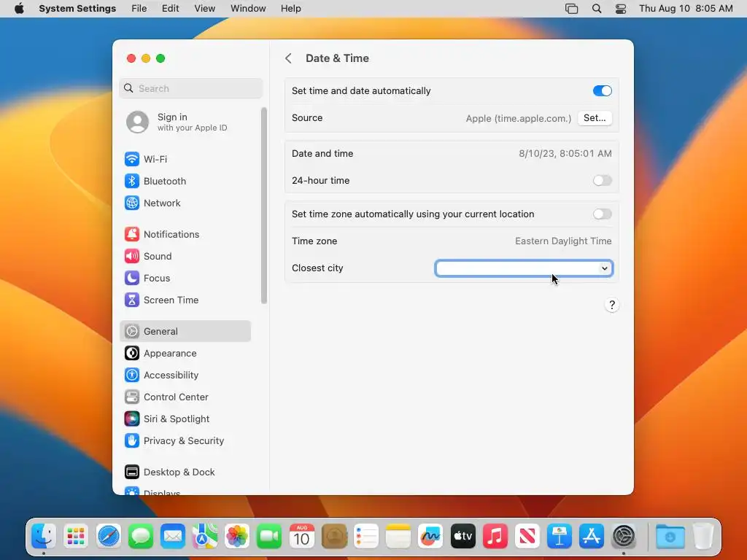This screenshot has width=747, height=560.
Task: Click in the sidebar Search field
Action: (x=190, y=88)
